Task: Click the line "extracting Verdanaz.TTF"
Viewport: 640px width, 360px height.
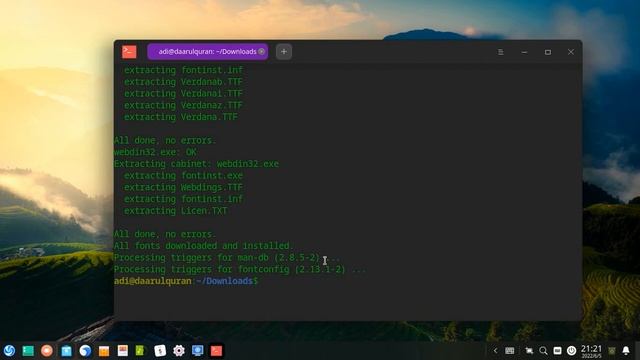Action: (x=183, y=105)
